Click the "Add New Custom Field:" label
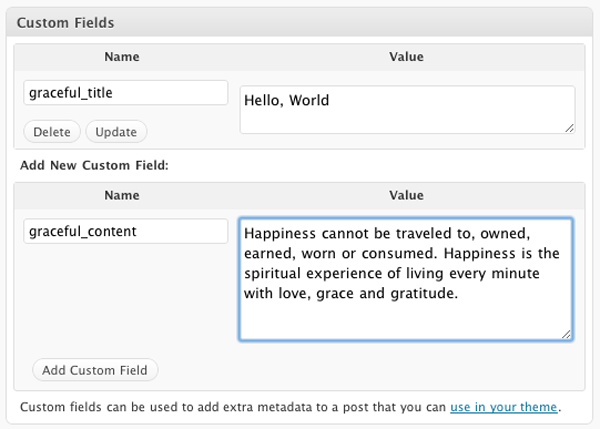This screenshot has height=429, width=600. point(94,165)
